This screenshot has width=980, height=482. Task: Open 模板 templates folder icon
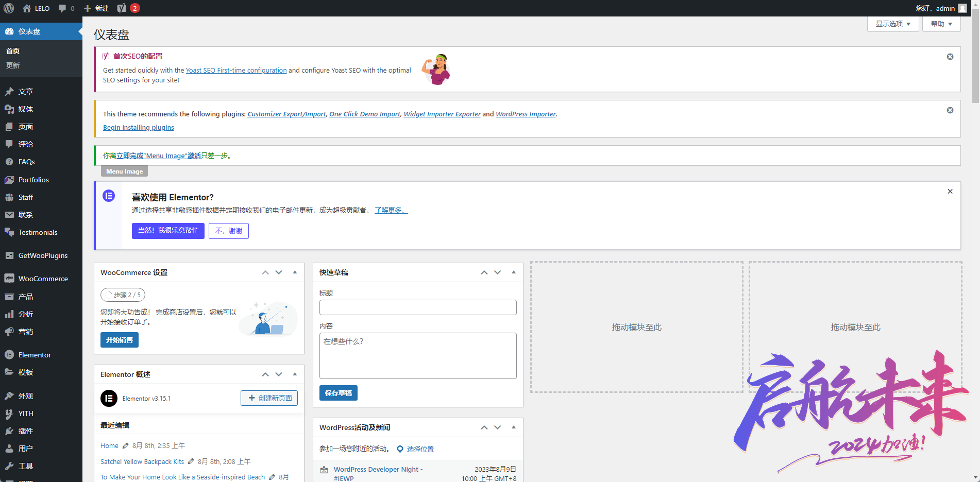(x=9, y=372)
